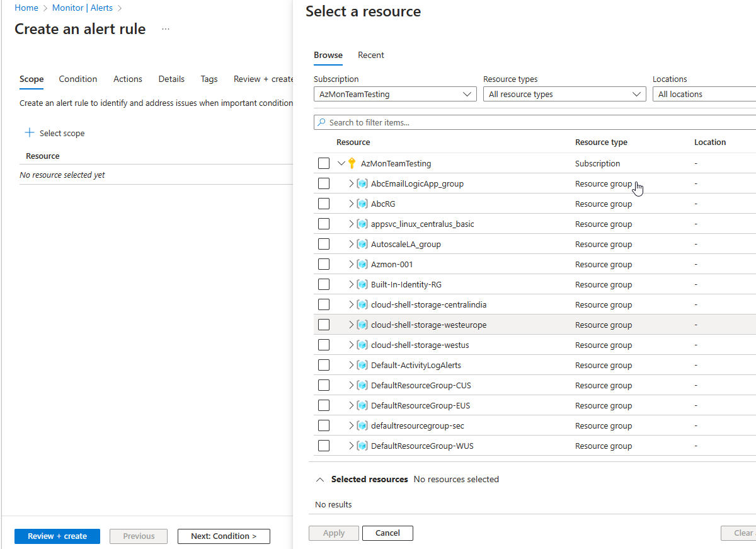
Task: Check the cloud-shell-storage-westeurope checkbox
Action: tap(324, 325)
